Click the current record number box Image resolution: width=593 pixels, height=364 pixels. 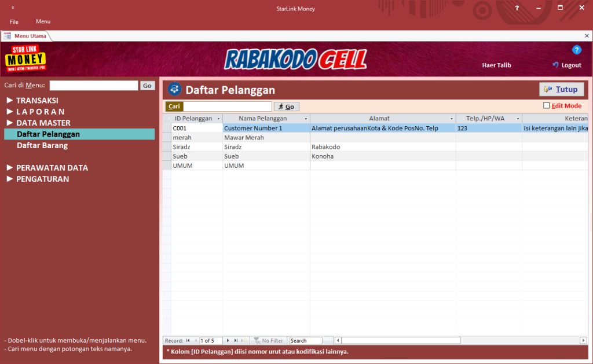[x=211, y=341]
